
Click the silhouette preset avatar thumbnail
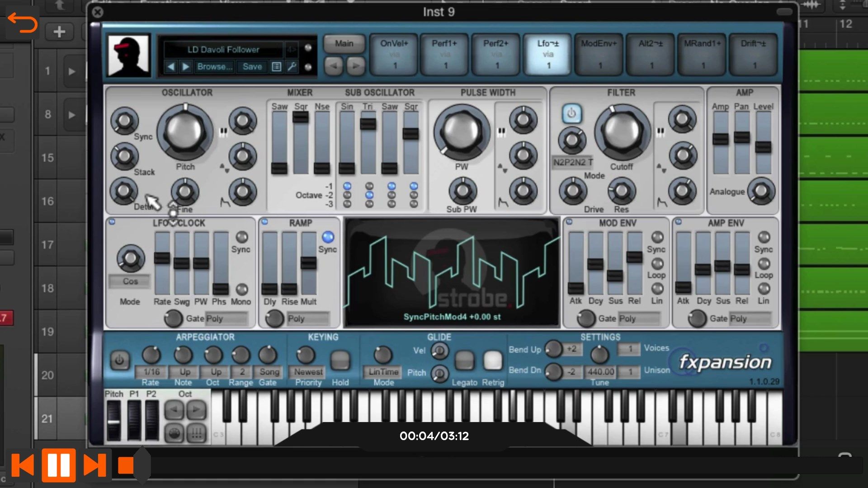point(128,56)
